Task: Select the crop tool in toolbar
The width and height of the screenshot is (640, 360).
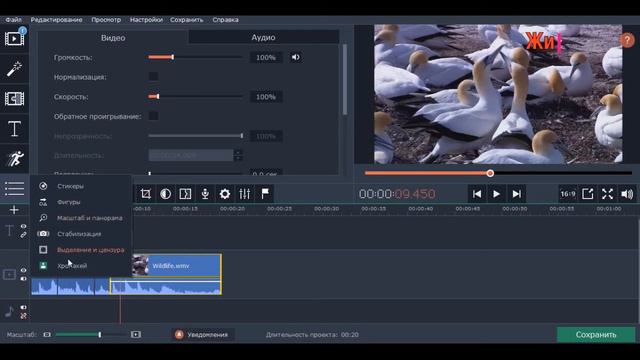Action: pyautogui.click(x=146, y=194)
